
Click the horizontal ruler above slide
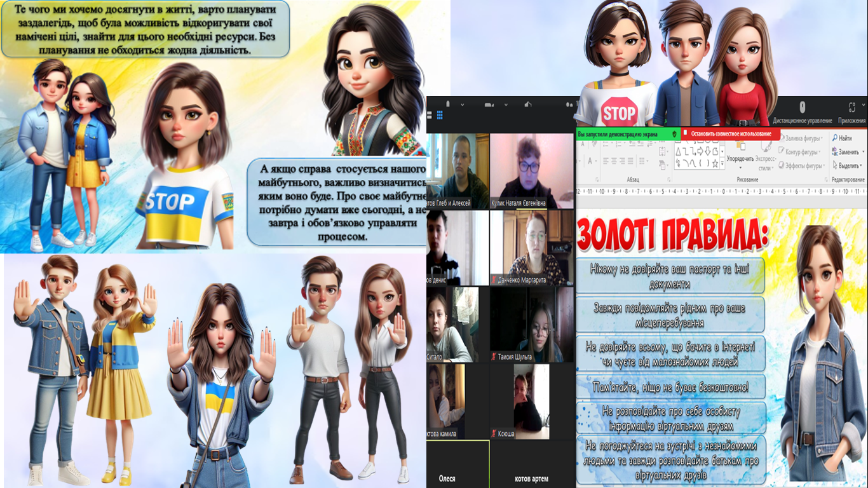click(x=721, y=191)
